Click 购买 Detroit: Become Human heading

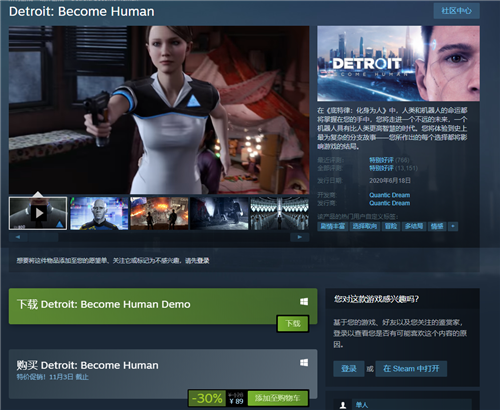(x=87, y=365)
